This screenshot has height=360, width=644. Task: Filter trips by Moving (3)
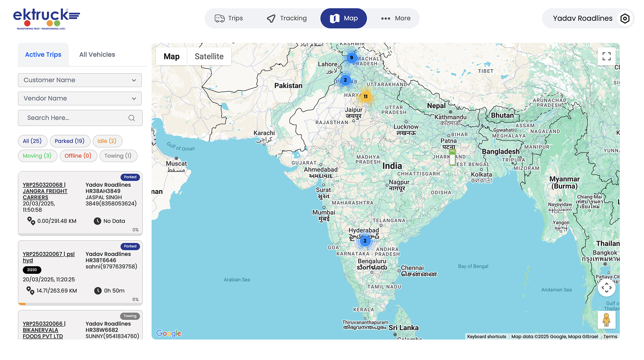tap(37, 156)
